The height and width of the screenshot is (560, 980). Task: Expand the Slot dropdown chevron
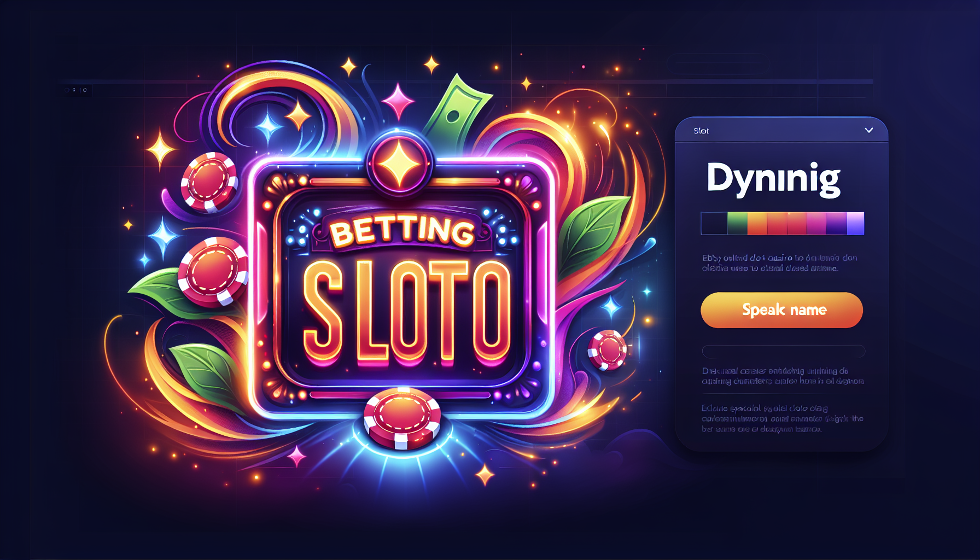point(868,130)
